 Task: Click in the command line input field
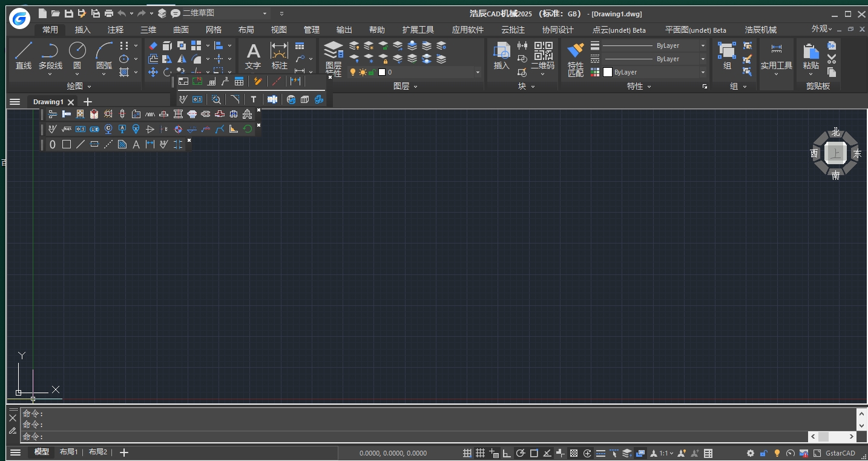[x=415, y=437]
